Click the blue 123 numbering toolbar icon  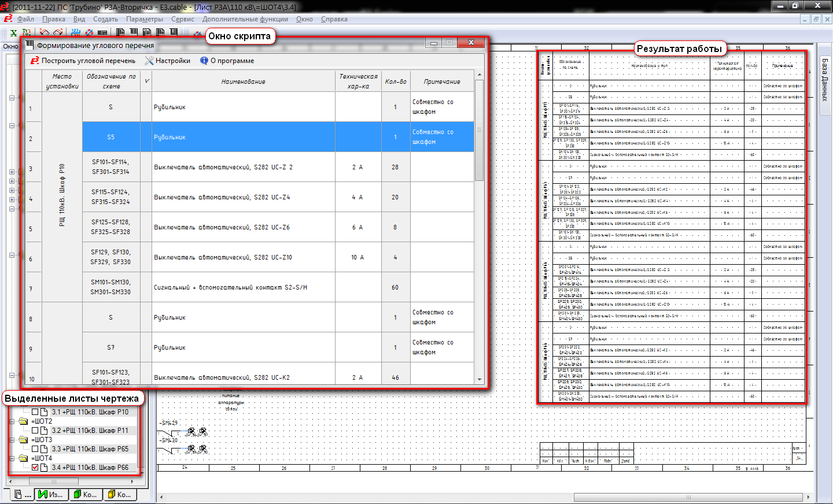pos(76,33)
